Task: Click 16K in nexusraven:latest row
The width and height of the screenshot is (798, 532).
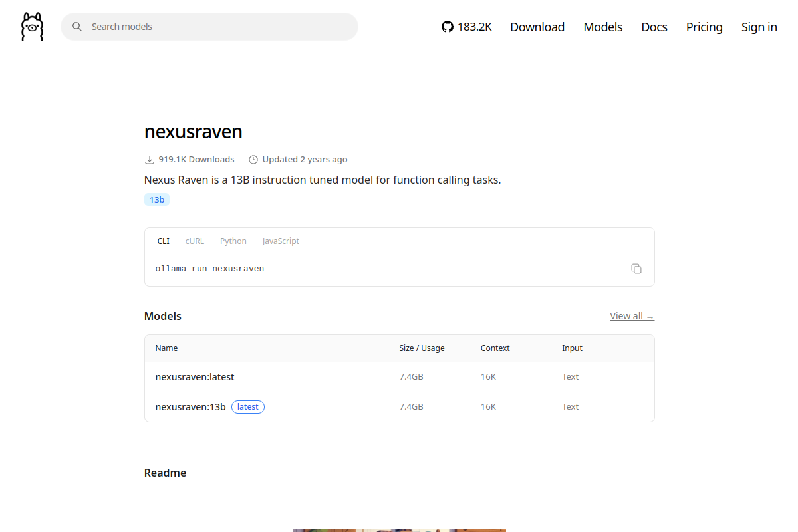Action: [488, 377]
